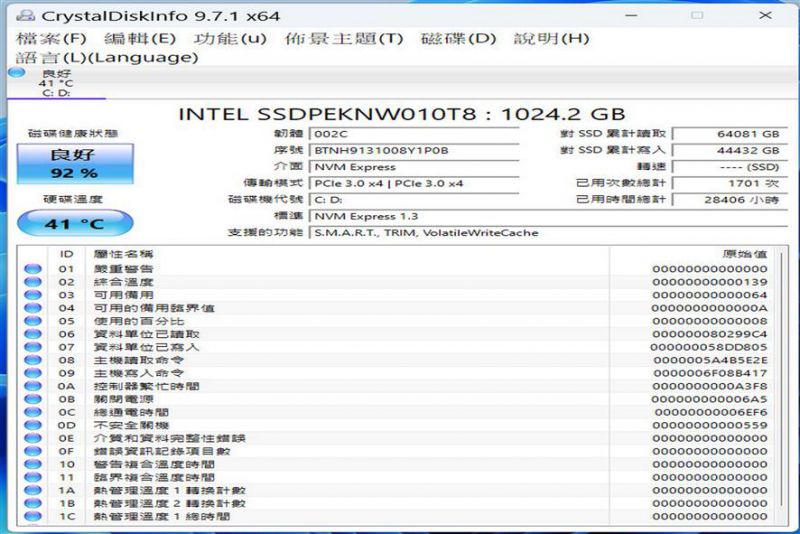
Task: Click the 41 °C temperature button
Action: pyautogui.click(x=75, y=224)
